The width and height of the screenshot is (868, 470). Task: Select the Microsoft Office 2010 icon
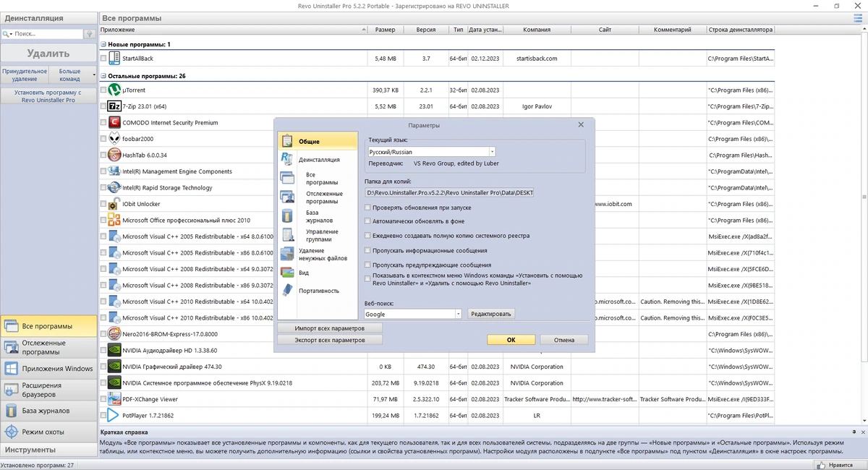click(x=114, y=220)
